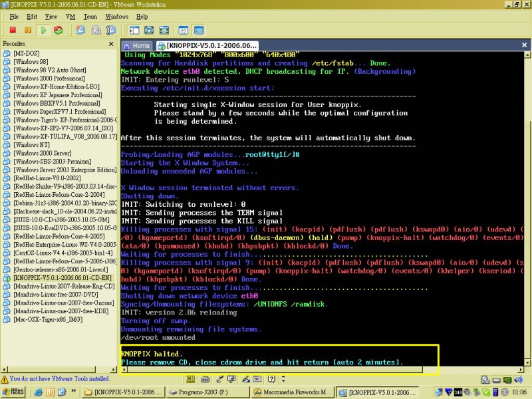Close the Favorites panel
The width and height of the screenshot is (532, 399).
pos(111,44)
